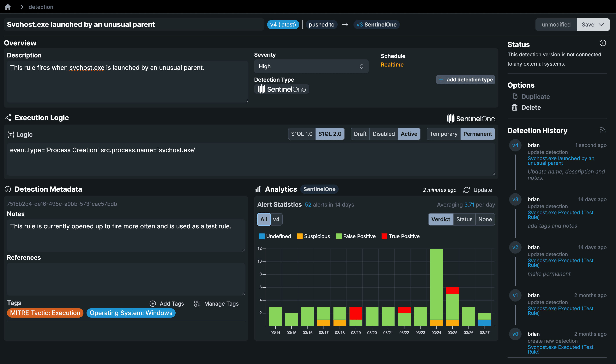The image size is (616, 364).
Task: Group analytics chart by Verdict
Action: tap(441, 219)
